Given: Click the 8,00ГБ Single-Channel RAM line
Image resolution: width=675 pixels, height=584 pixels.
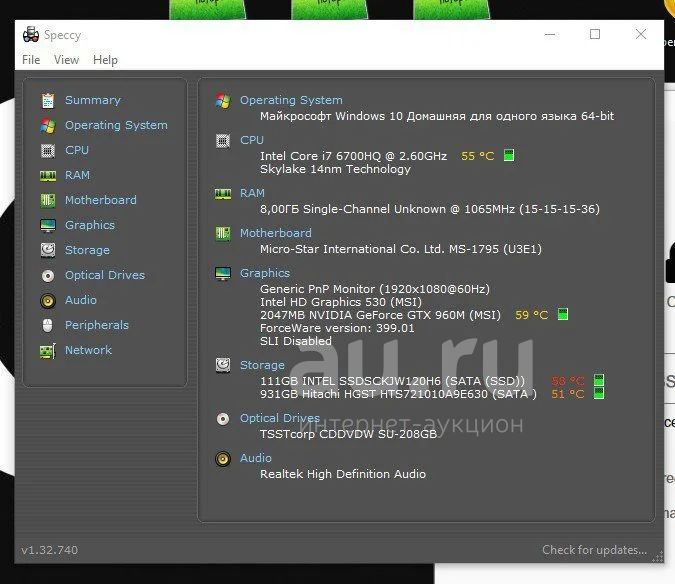Looking at the screenshot, I should click(x=430, y=209).
